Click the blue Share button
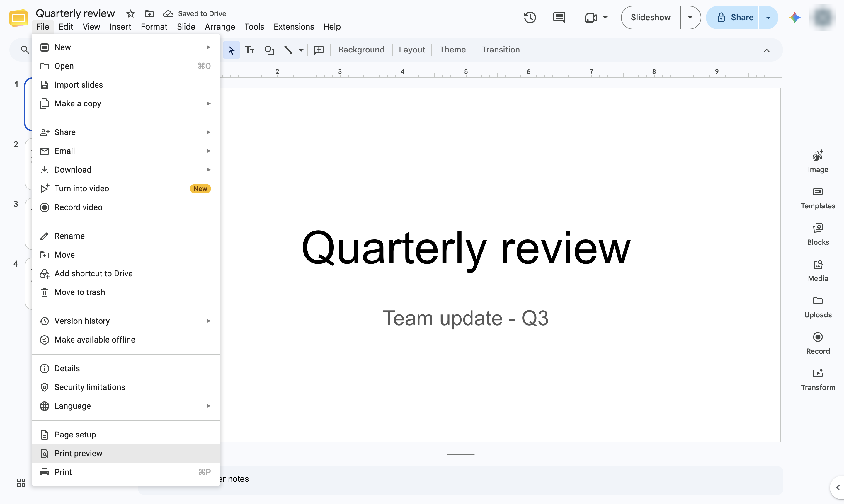The height and width of the screenshot is (504, 844). [732, 17]
